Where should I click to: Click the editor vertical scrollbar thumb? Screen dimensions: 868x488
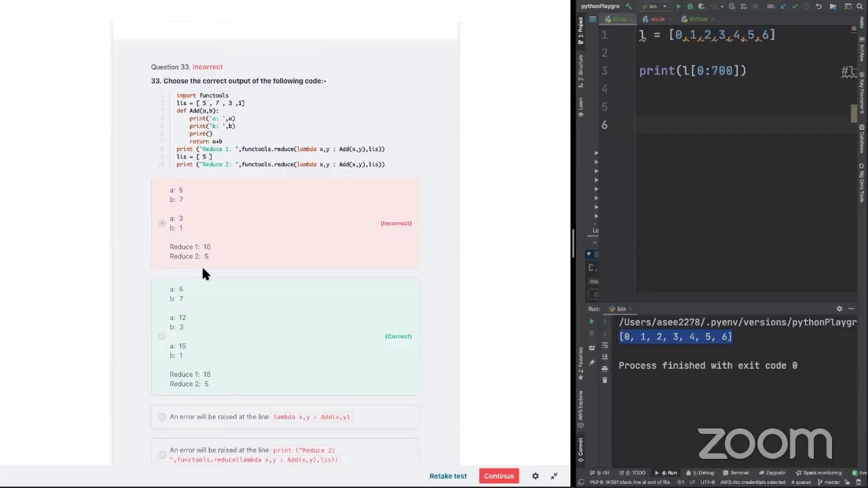click(x=855, y=114)
